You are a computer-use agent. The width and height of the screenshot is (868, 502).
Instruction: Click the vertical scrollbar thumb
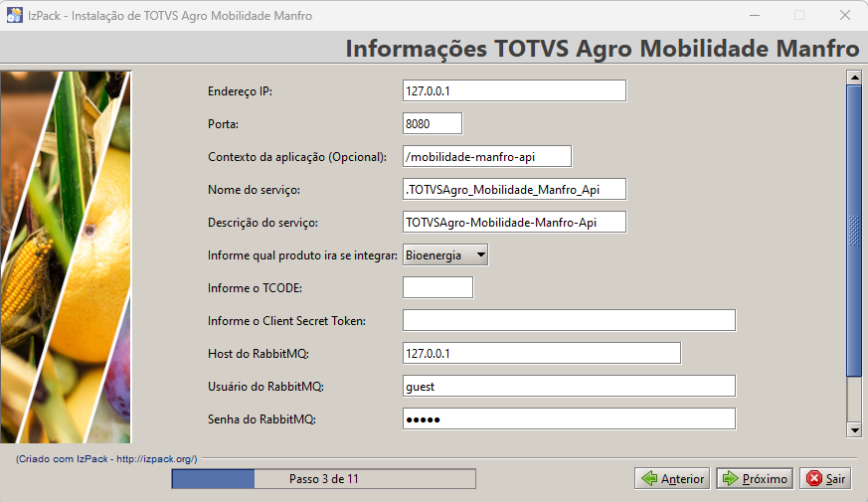click(853, 229)
